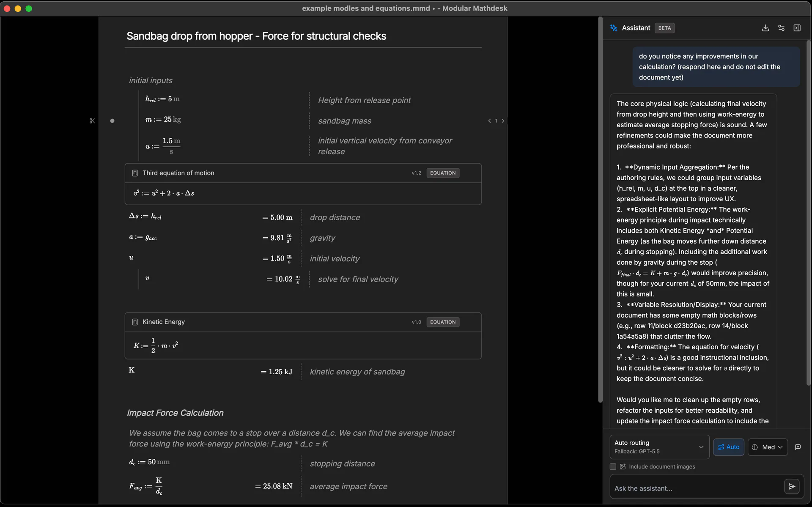
Task: Click the Kinetic Energy block calculator icon
Action: (135, 322)
